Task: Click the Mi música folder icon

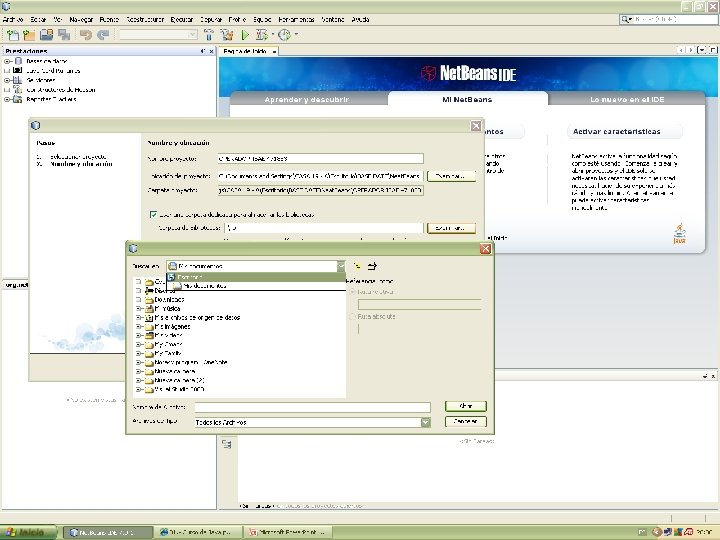Action: click(x=149, y=309)
